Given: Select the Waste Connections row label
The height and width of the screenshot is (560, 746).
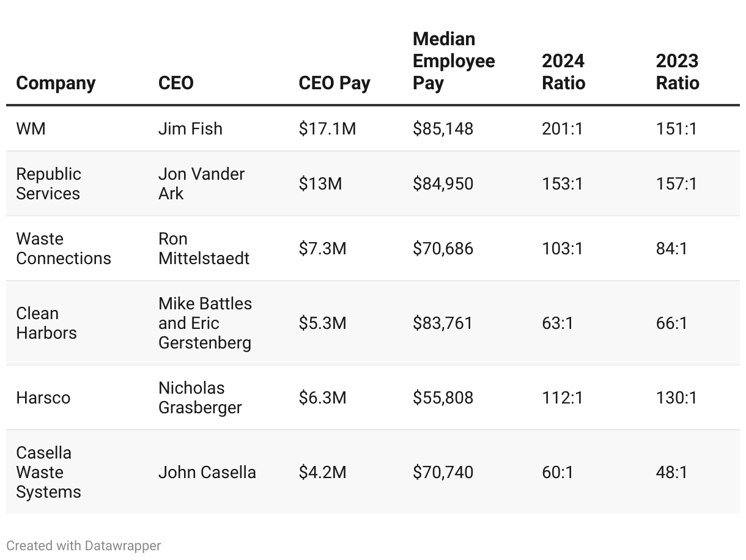Looking at the screenshot, I should click(64, 248).
